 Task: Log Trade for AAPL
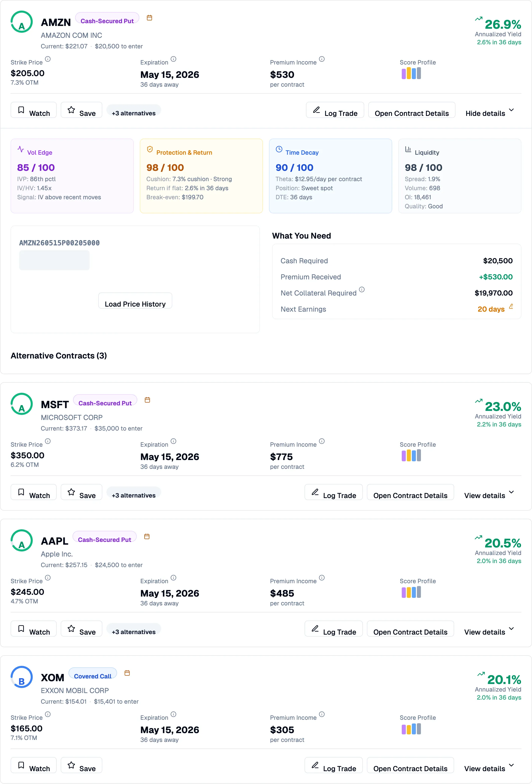point(334,629)
